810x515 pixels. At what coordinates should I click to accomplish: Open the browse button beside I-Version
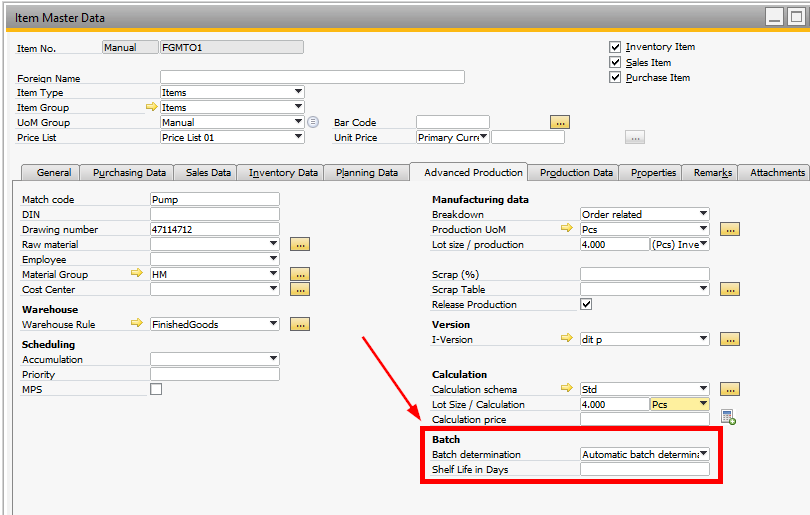pos(730,339)
